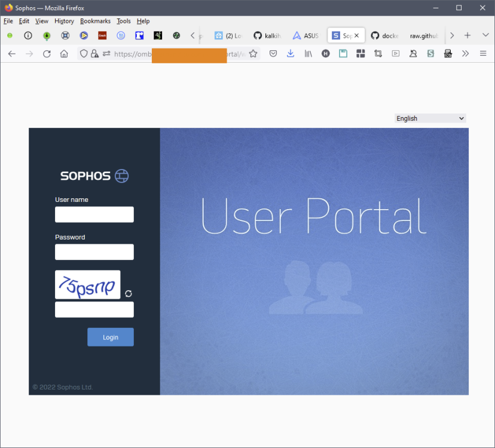The image size is (495, 448).
Task: Open the green download-arrow pinned tab
Action: [47, 36]
